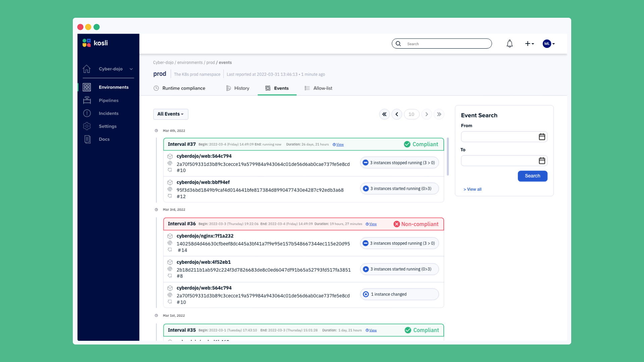Click the Pipelines icon in sidebar
This screenshot has width=644, height=362.
coord(87,100)
